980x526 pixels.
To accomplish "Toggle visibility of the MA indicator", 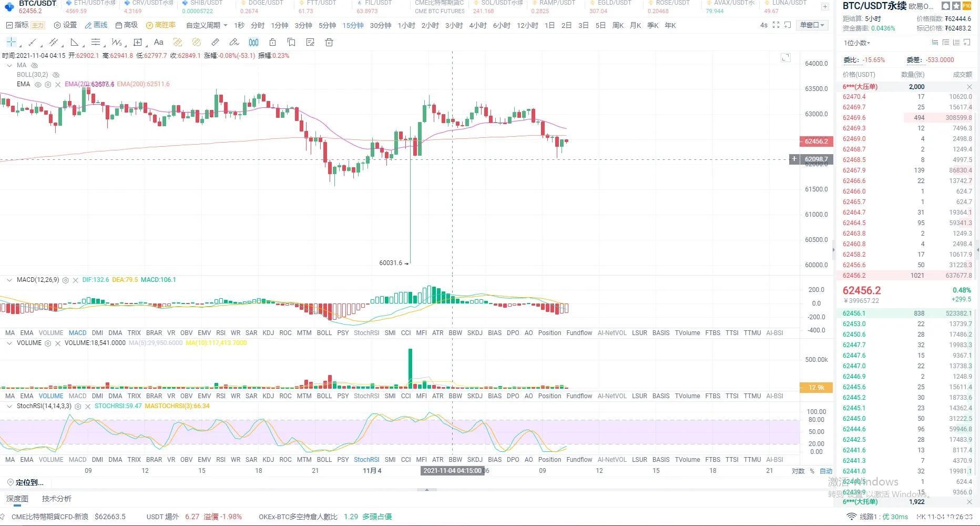I will click(35, 66).
